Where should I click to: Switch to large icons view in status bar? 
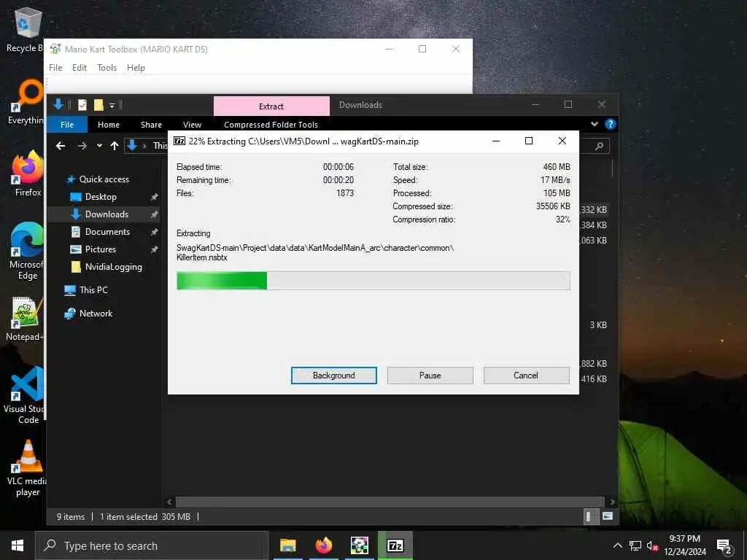pos(608,516)
